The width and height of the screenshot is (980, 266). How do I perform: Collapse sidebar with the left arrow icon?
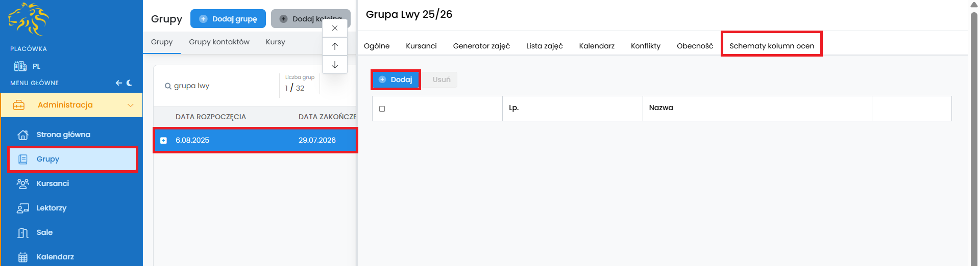click(x=118, y=83)
